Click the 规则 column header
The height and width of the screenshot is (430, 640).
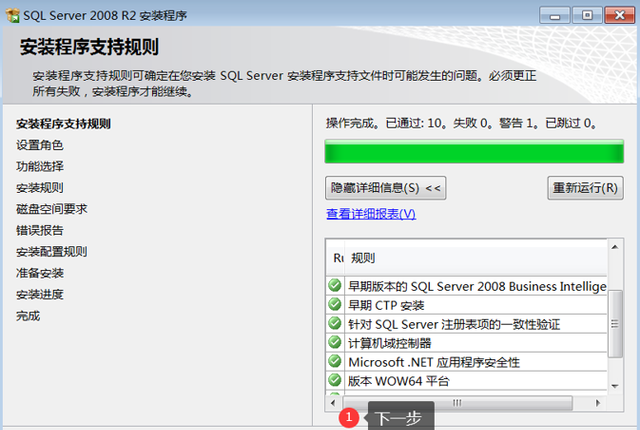pyautogui.click(x=476, y=258)
